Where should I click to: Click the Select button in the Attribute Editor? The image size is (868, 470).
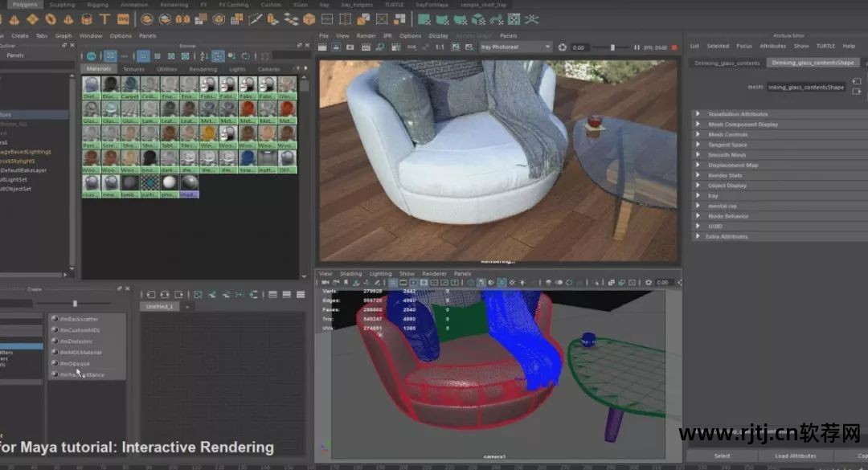coord(721,456)
